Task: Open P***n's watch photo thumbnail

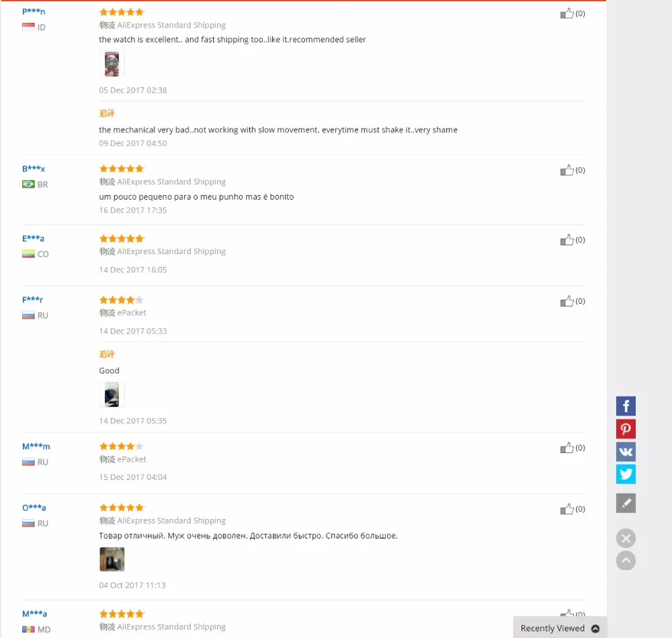Action: point(112,65)
